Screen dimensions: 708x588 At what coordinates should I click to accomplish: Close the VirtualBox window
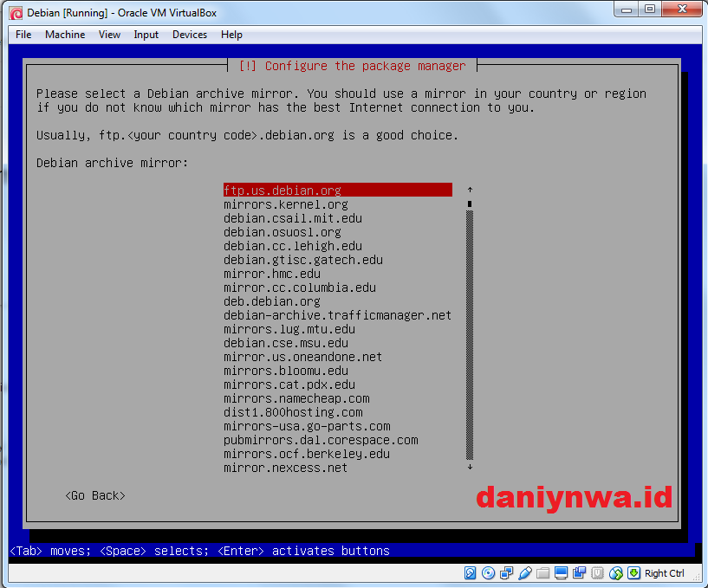682,9
